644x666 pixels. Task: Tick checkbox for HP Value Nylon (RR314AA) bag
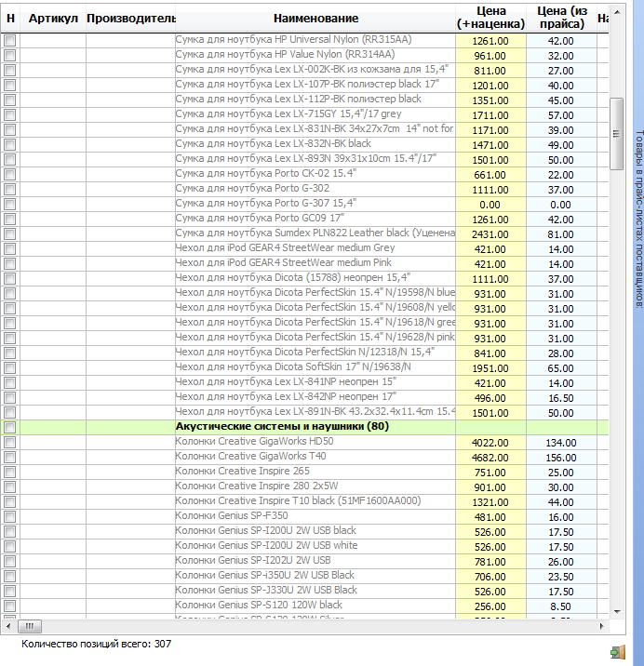pos(10,55)
